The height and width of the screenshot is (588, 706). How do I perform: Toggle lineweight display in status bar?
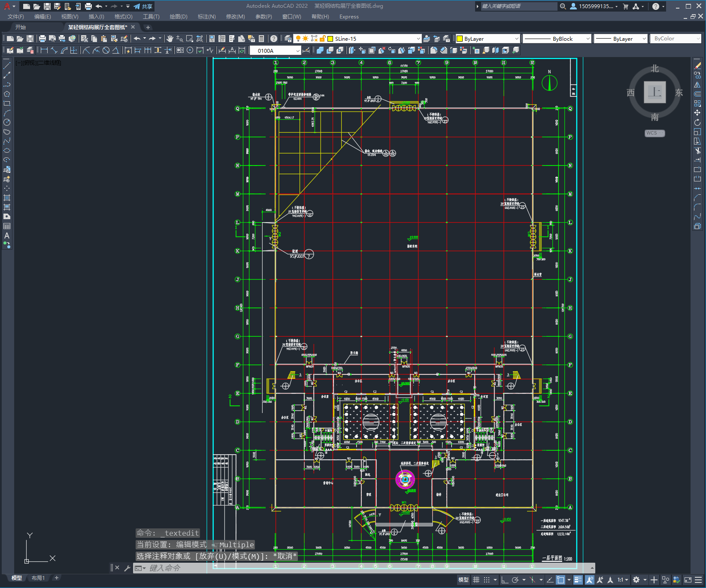pos(578,580)
